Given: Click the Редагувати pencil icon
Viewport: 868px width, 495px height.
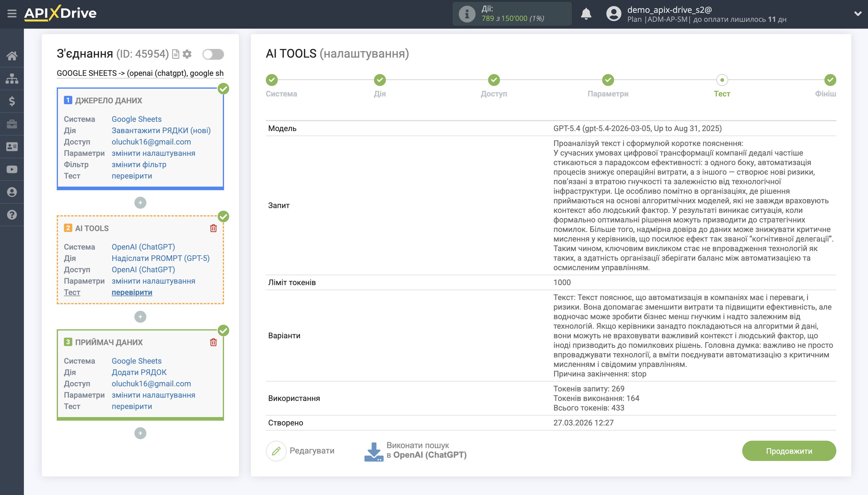Looking at the screenshot, I should (x=276, y=450).
